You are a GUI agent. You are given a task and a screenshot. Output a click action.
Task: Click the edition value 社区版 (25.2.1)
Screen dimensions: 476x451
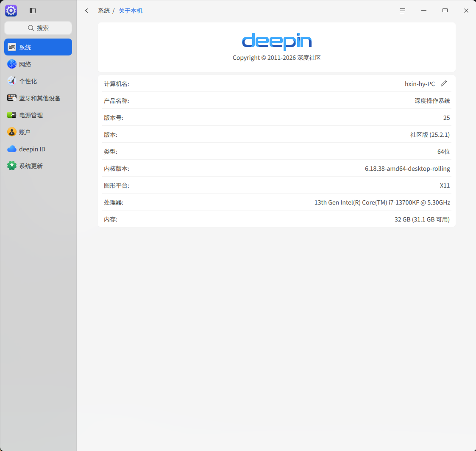430,135
